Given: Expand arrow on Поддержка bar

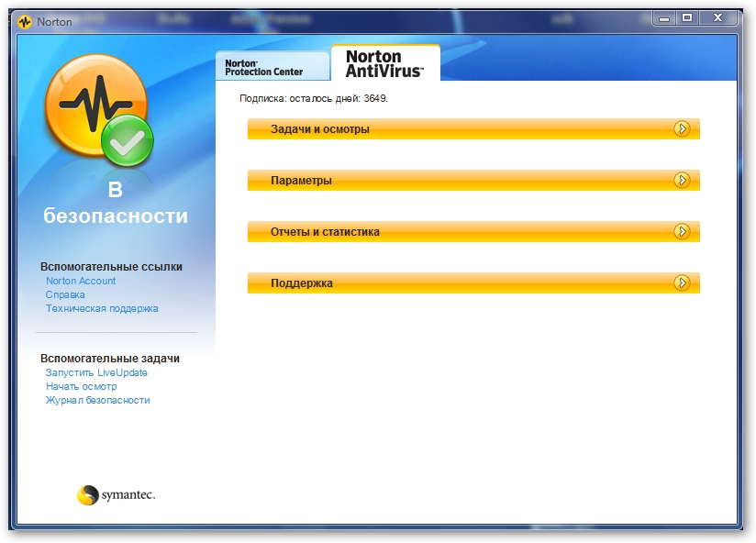Looking at the screenshot, I should point(682,283).
